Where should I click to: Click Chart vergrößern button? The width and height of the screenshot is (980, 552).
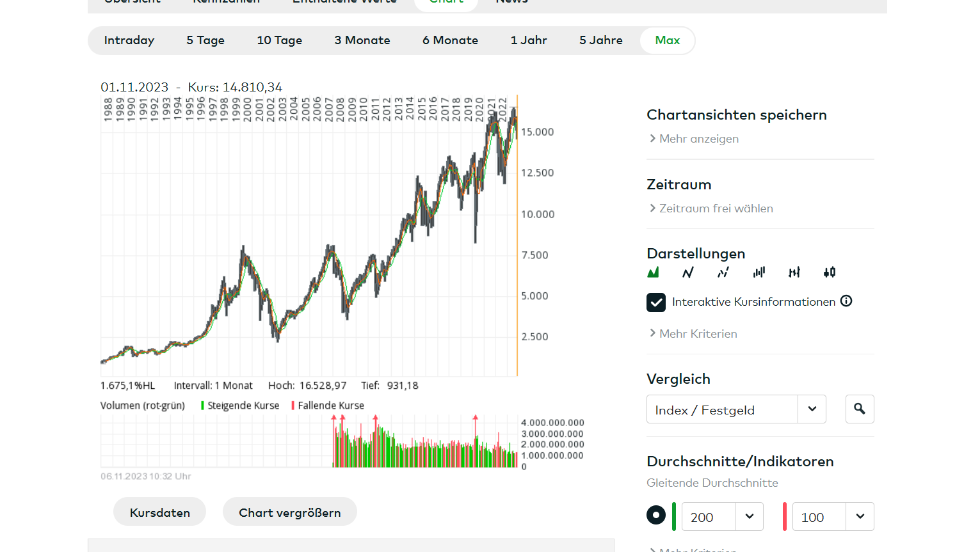tap(290, 512)
